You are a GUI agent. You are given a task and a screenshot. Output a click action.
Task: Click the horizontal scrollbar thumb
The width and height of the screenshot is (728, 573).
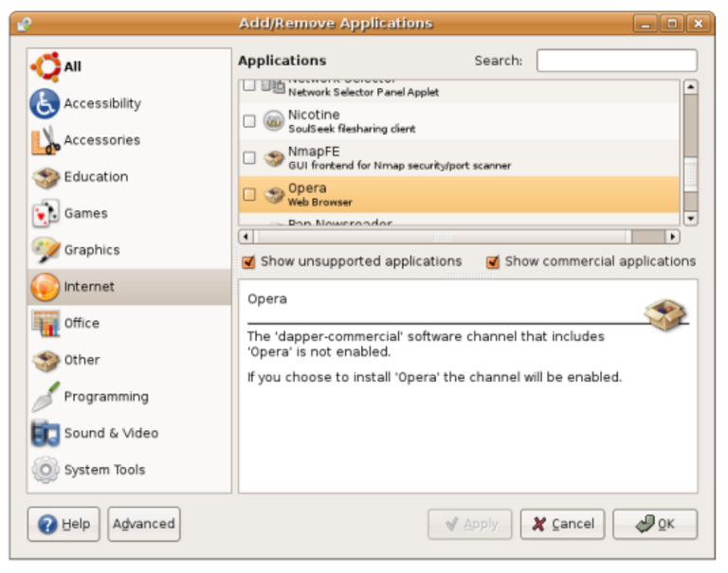pos(443,237)
